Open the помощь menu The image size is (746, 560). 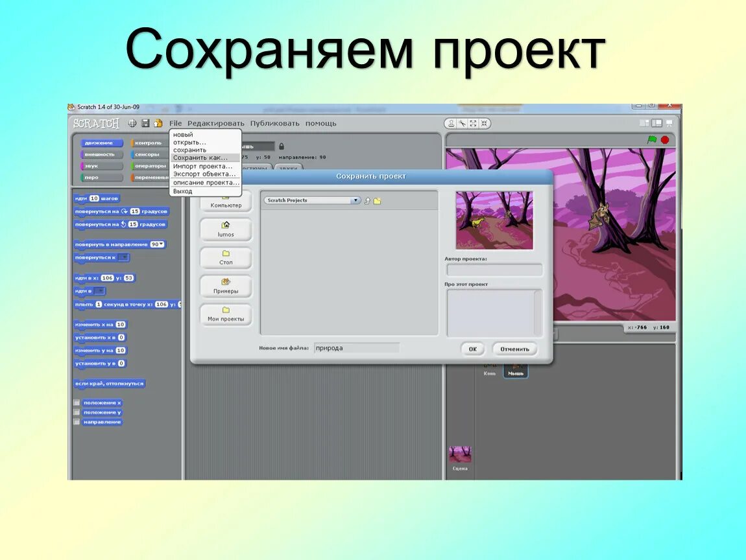click(x=320, y=123)
